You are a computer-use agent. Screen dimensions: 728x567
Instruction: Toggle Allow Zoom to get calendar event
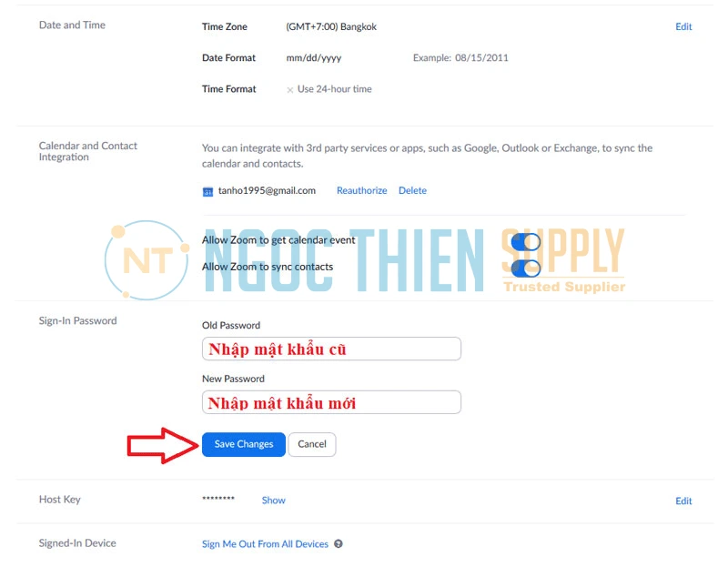pos(526,241)
